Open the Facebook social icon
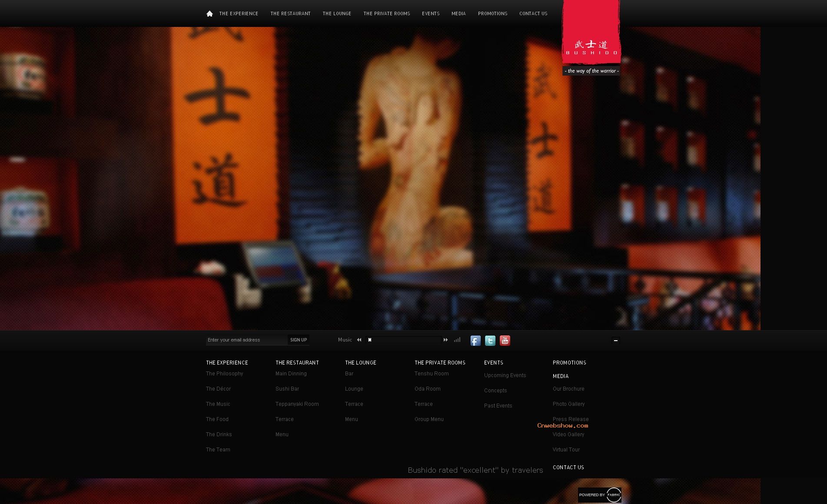 click(475, 341)
